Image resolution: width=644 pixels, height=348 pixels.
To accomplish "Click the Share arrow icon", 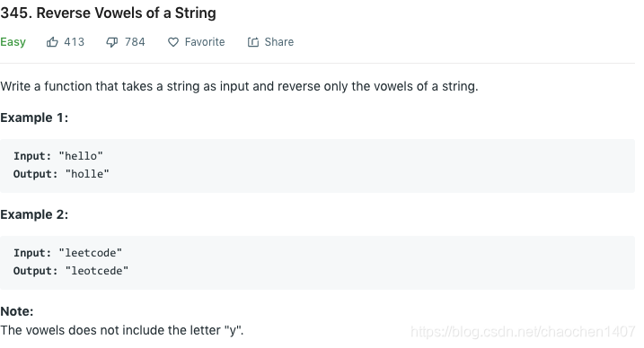I will pos(253,42).
